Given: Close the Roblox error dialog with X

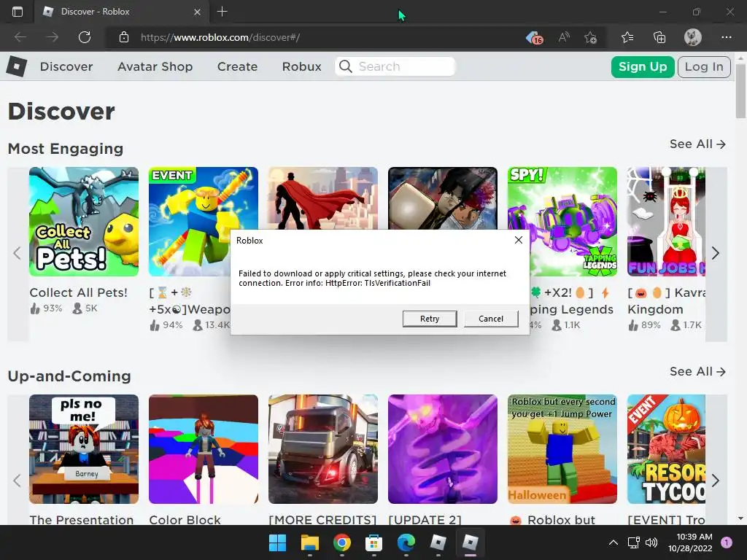Looking at the screenshot, I should coord(519,240).
